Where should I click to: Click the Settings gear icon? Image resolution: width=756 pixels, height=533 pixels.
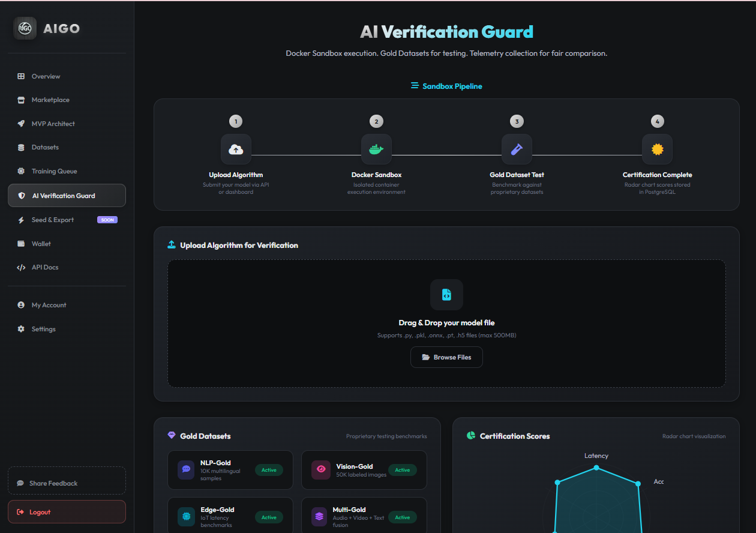(21, 329)
